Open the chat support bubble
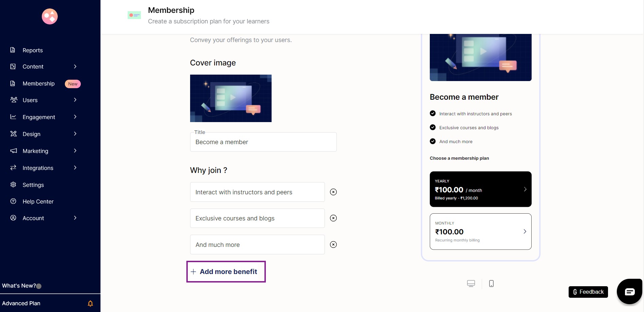Screen dimensions: 644x312 [x=629, y=291]
